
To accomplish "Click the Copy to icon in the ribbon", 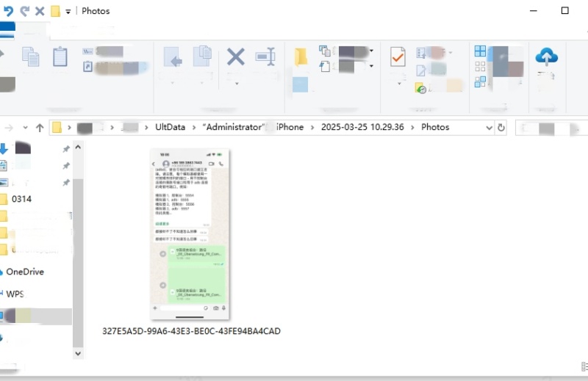I will click(203, 57).
